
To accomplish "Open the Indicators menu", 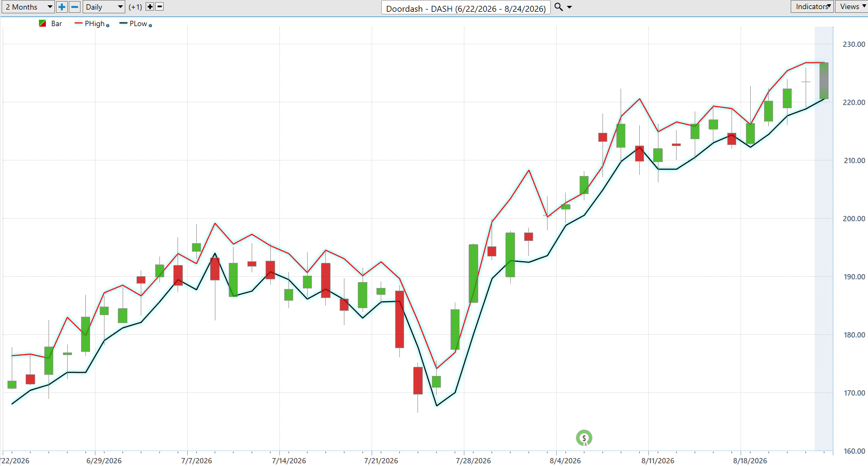I will pyautogui.click(x=812, y=6).
